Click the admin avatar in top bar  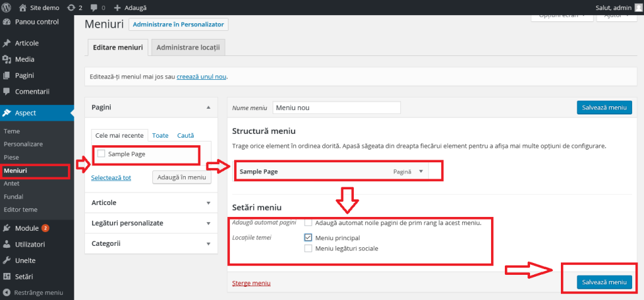pyautogui.click(x=638, y=8)
